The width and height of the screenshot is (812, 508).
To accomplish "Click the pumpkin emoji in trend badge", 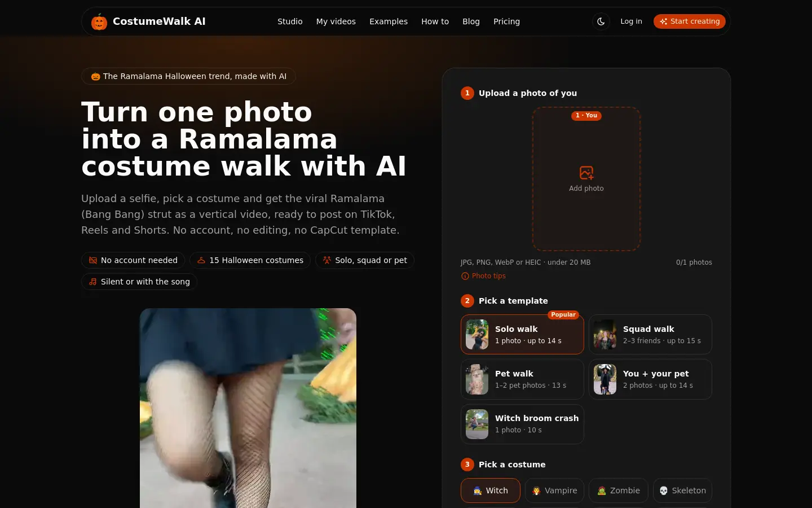I will (96, 77).
